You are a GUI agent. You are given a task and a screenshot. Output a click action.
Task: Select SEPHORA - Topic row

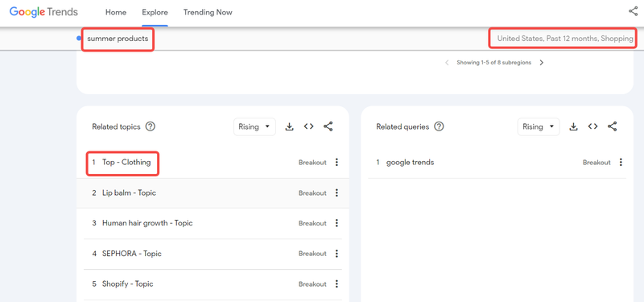(x=213, y=254)
